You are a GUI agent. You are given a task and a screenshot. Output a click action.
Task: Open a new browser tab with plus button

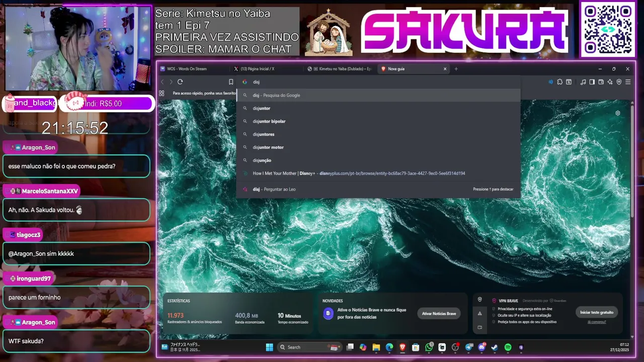point(456,69)
